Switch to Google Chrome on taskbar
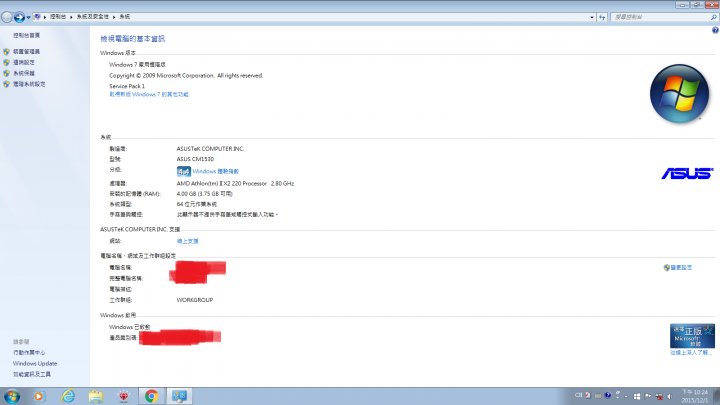This screenshot has width=720, height=405. coord(152,396)
